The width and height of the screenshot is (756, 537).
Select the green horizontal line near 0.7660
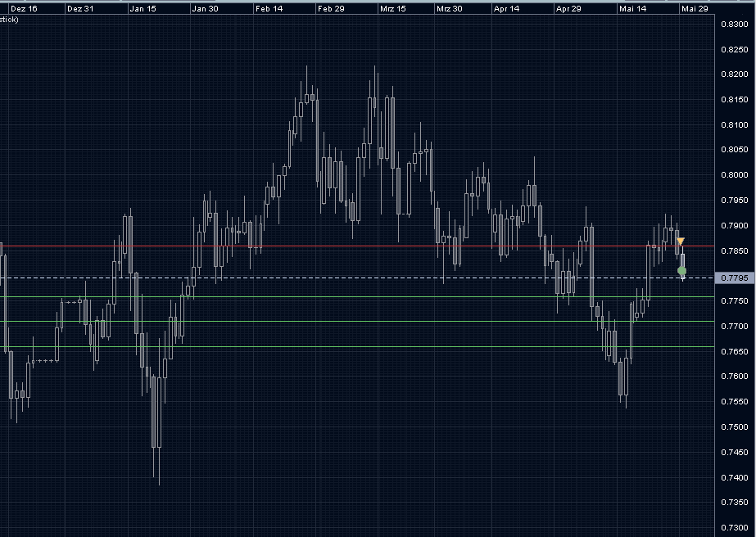(x=357, y=346)
